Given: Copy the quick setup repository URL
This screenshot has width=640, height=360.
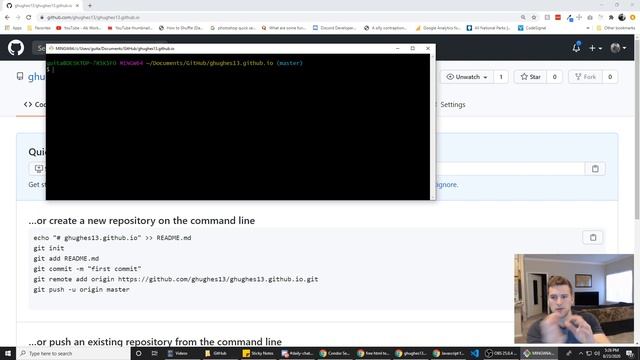Looking at the screenshot, I should pos(595,169).
